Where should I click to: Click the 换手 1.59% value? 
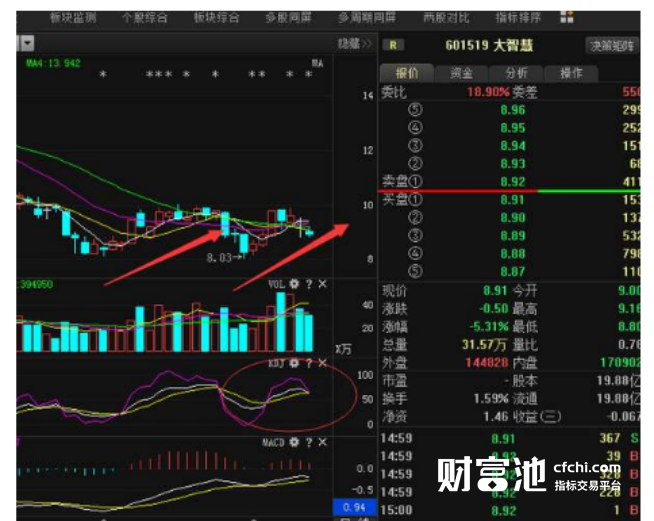(491, 399)
